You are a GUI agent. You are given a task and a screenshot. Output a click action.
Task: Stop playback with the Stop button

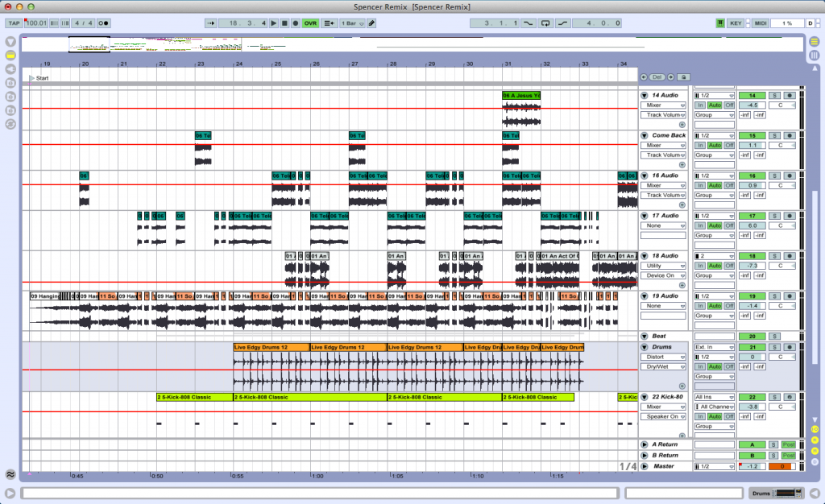[284, 23]
